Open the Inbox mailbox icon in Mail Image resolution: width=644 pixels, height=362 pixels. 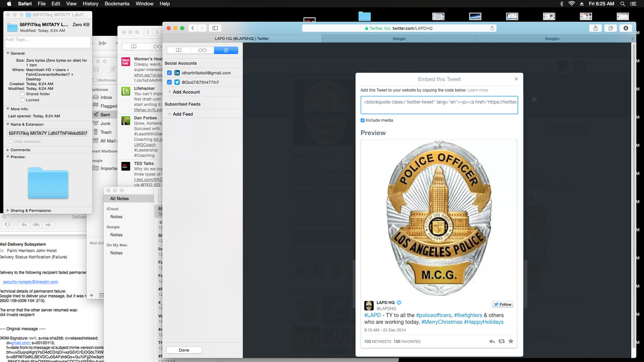coord(96,97)
